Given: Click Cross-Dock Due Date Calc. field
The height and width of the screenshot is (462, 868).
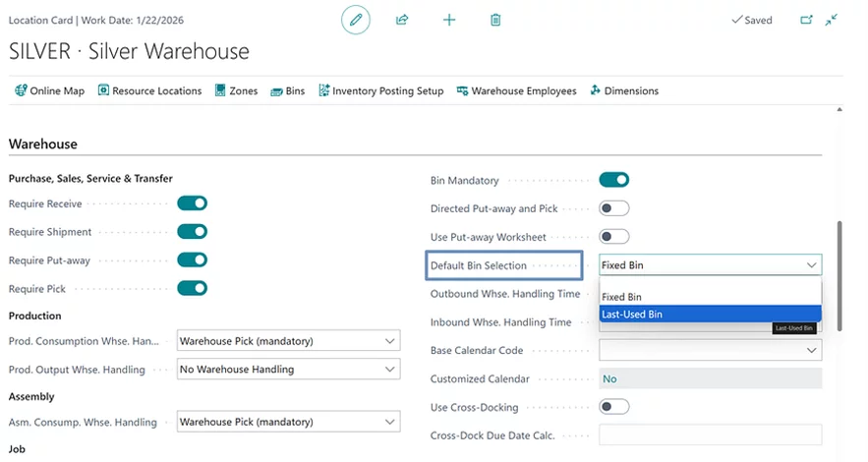Looking at the screenshot, I should [x=711, y=435].
